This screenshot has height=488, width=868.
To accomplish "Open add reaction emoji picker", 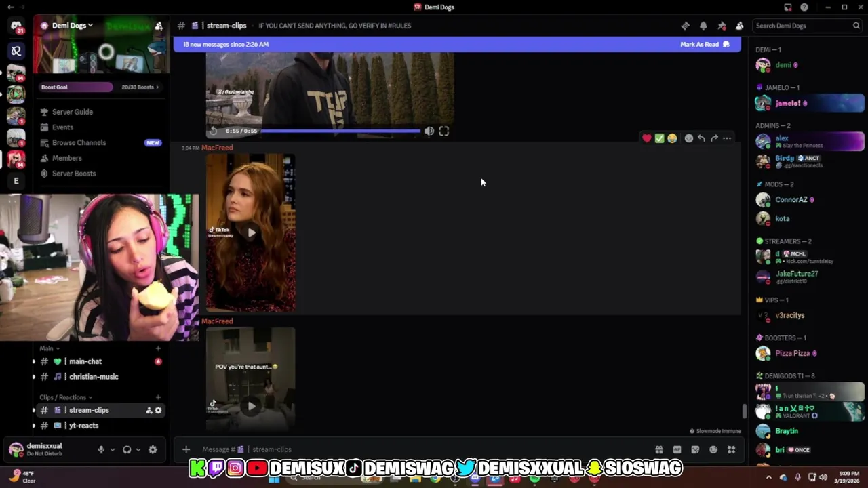I will click(x=689, y=138).
